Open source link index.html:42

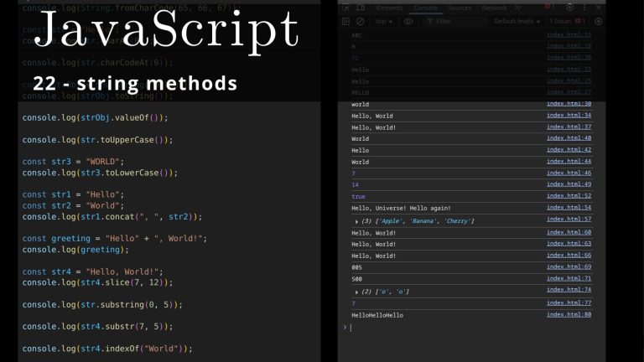click(569, 150)
